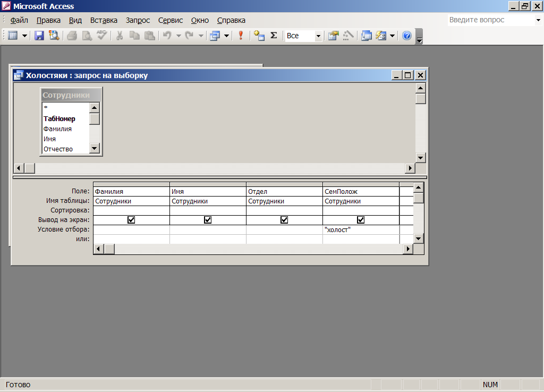Run the spelling check icon
This screenshot has height=392, width=544.
point(101,36)
